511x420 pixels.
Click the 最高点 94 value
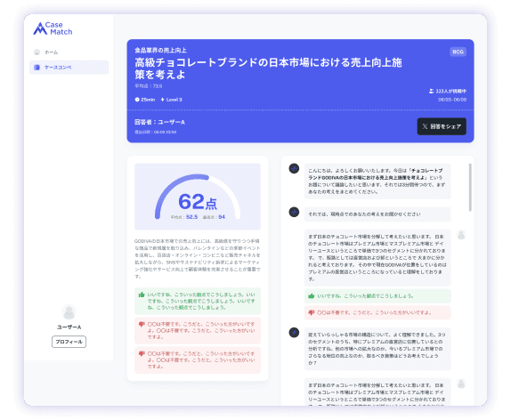click(222, 217)
